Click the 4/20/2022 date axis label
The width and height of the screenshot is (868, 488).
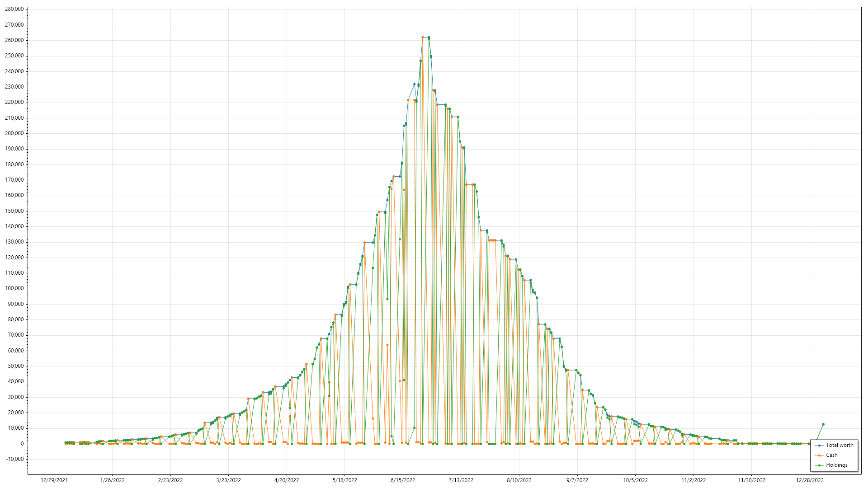coord(287,480)
